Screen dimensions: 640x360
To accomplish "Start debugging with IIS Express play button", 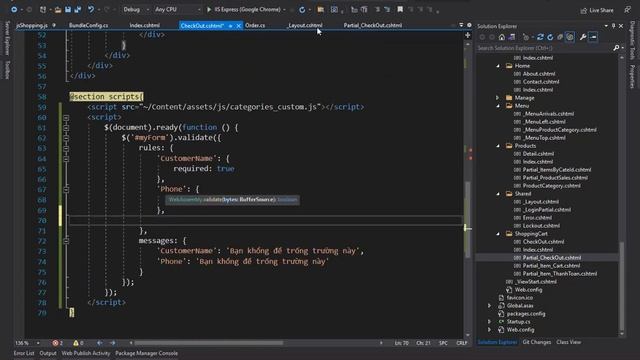I will coord(209,9).
